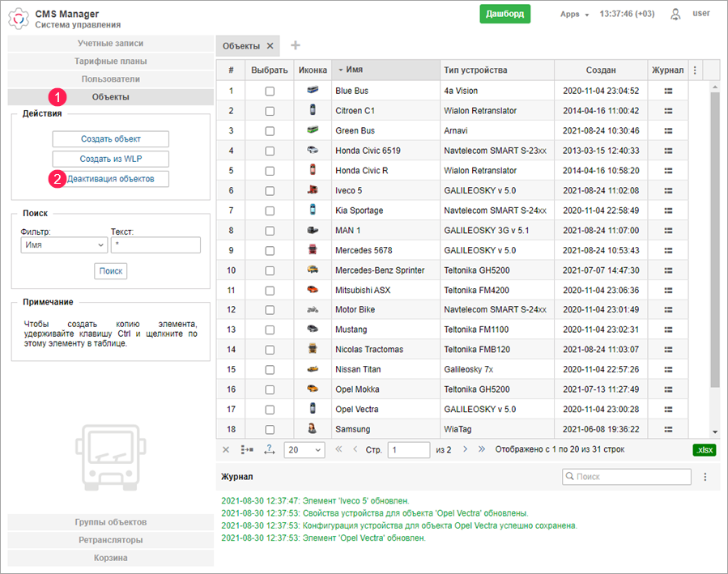The width and height of the screenshot is (728, 574).
Task: Tick the checkbox for Iveco 5
Action: [270, 190]
